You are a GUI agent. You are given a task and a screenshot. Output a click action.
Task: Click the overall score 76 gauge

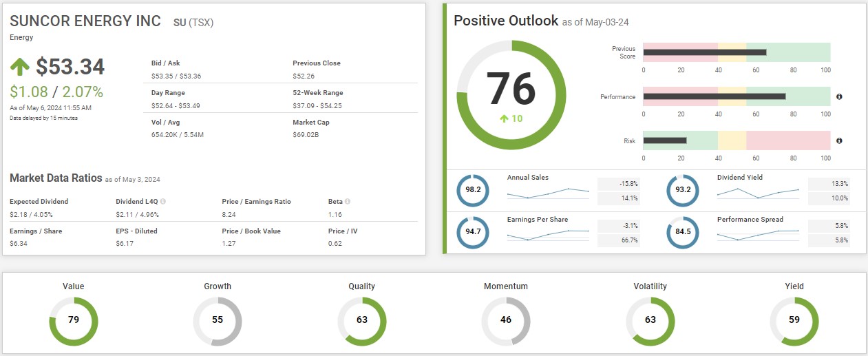pyautogui.click(x=511, y=94)
